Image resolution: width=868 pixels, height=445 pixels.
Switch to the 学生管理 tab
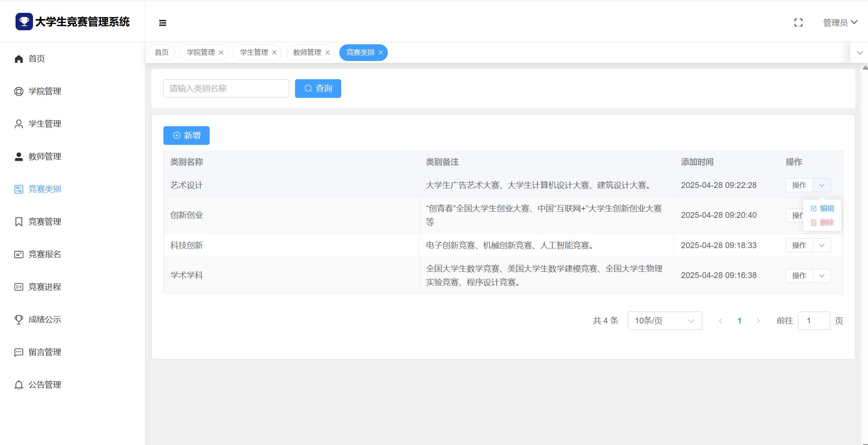[253, 52]
